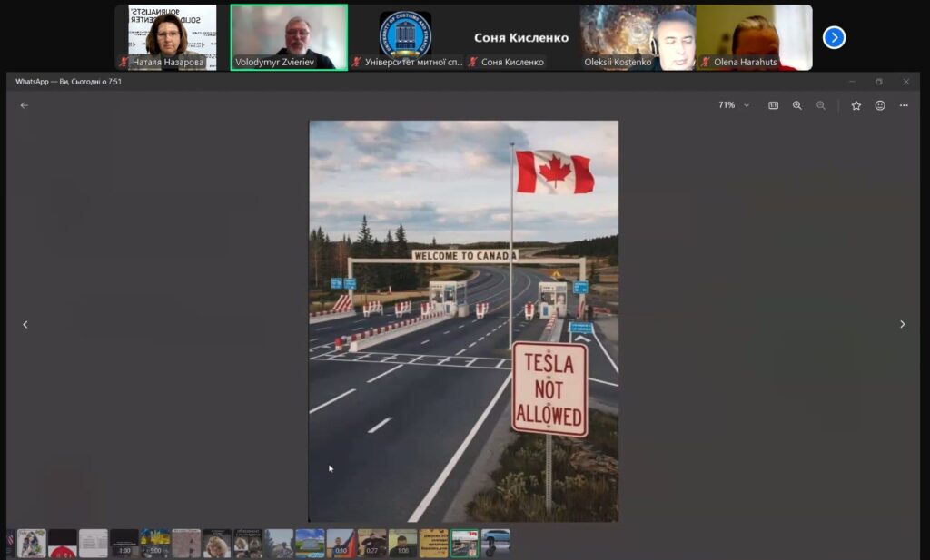The image size is (930, 560).
Task: Restore the WhatsApp viewer window size
Action: 879,82
